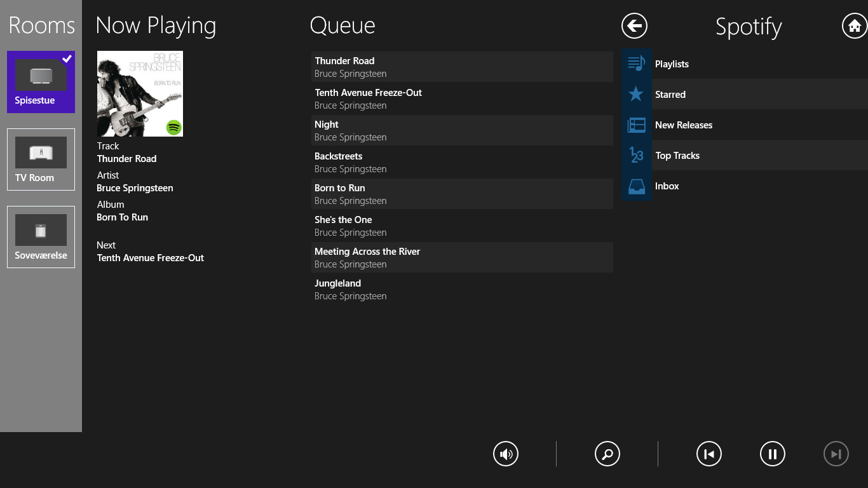Viewport: 868px width, 488px height.
Task: Navigate back with the circular arrow button
Action: tap(634, 26)
